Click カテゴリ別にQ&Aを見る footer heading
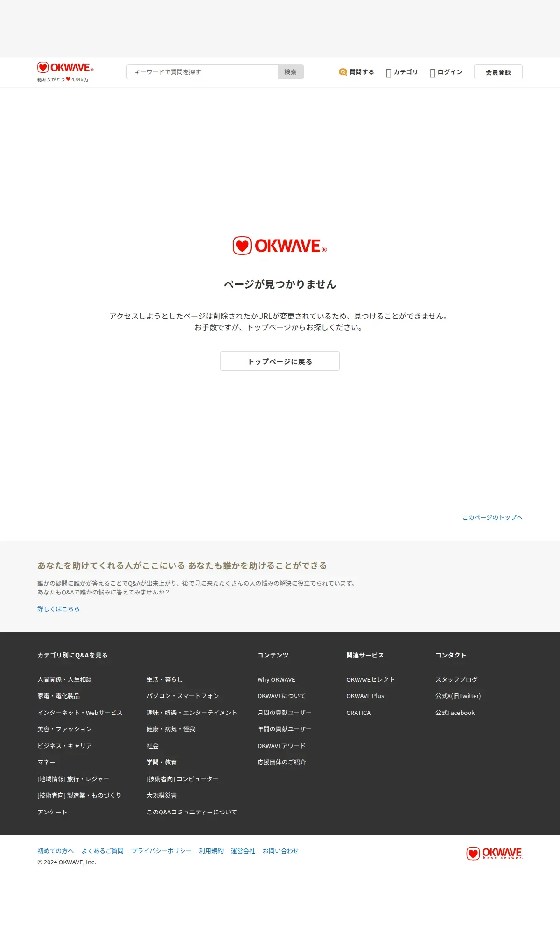The height and width of the screenshot is (926, 560). pos(72,655)
